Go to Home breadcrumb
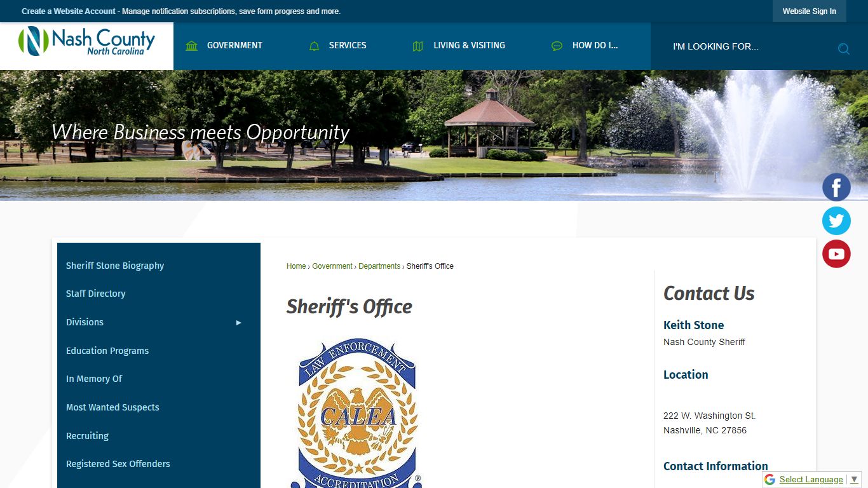This screenshot has width=868, height=488. point(296,266)
